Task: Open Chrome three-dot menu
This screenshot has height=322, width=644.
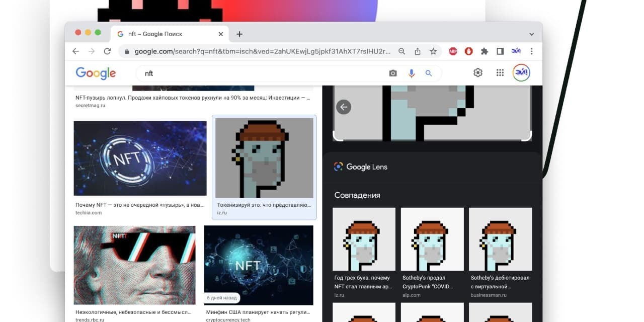Action: coord(532,51)
